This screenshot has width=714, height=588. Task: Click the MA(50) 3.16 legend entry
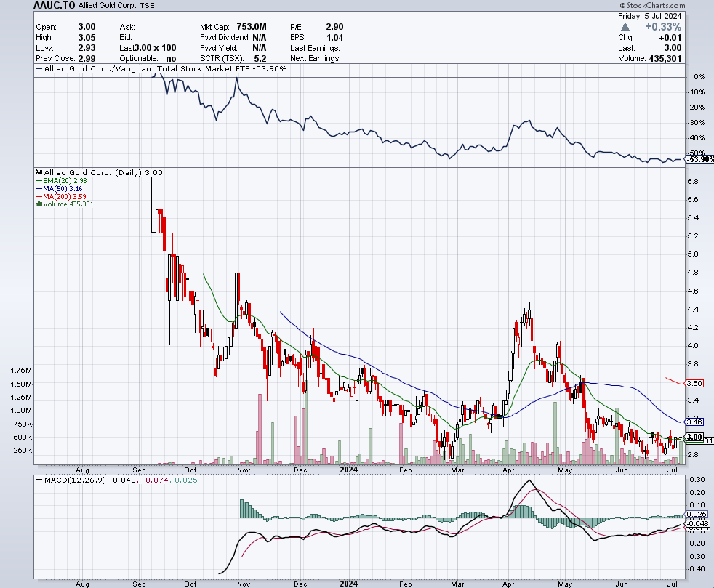pyautogui.click(x=59, y=188)
